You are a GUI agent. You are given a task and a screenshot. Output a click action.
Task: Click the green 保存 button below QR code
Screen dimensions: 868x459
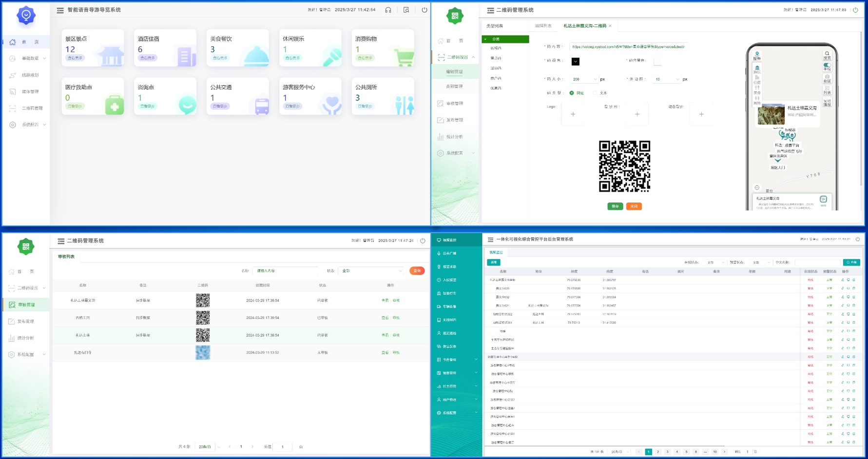[x=615, y=206]
